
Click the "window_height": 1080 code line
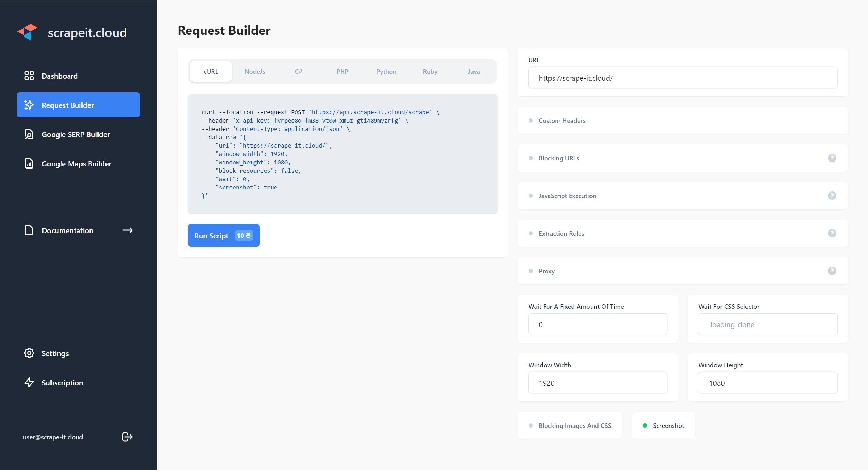point(253,162)
